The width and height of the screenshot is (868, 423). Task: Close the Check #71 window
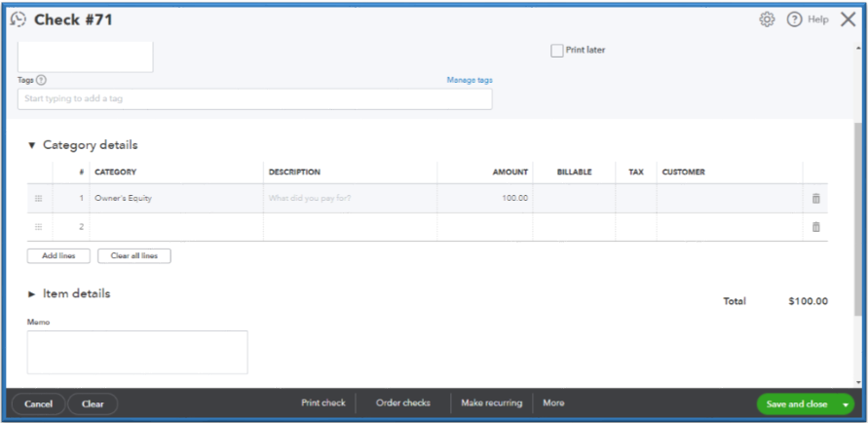pyautogui.click(x=849, y=19)
